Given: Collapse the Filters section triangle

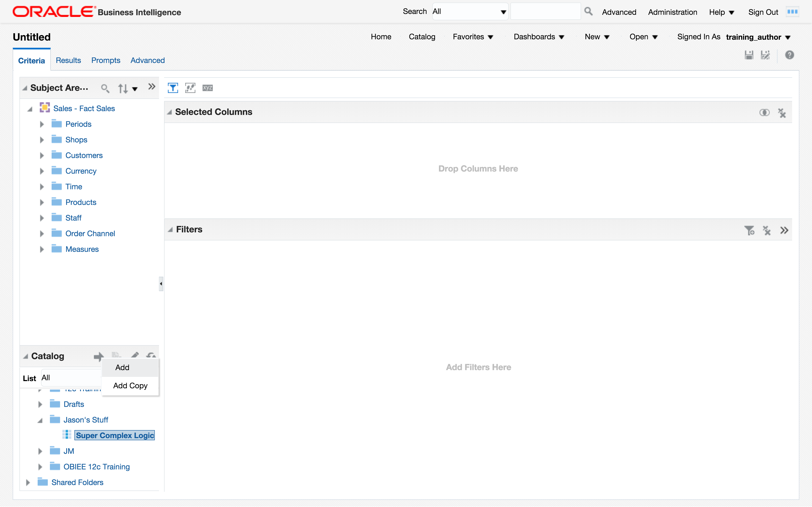Looking at the screenshot, I should click(x=170, y=230).
